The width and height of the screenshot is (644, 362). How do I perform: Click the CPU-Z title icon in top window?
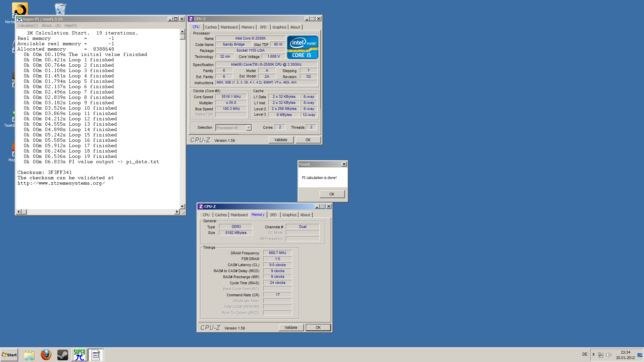click(191, 19)
